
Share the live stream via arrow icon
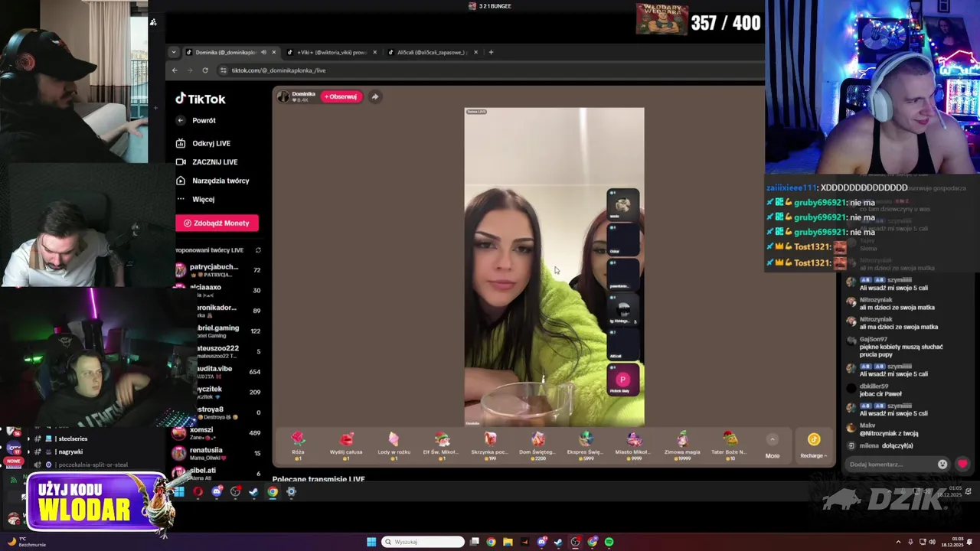pyautogui.click(x=375, y=96)
